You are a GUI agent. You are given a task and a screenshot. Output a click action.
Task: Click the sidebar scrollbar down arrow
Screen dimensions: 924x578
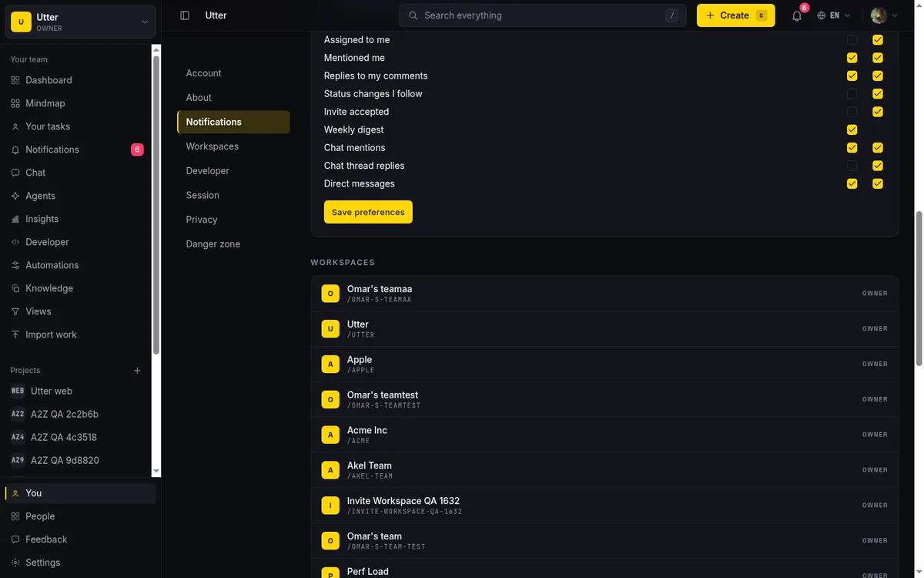pos(156,471)
